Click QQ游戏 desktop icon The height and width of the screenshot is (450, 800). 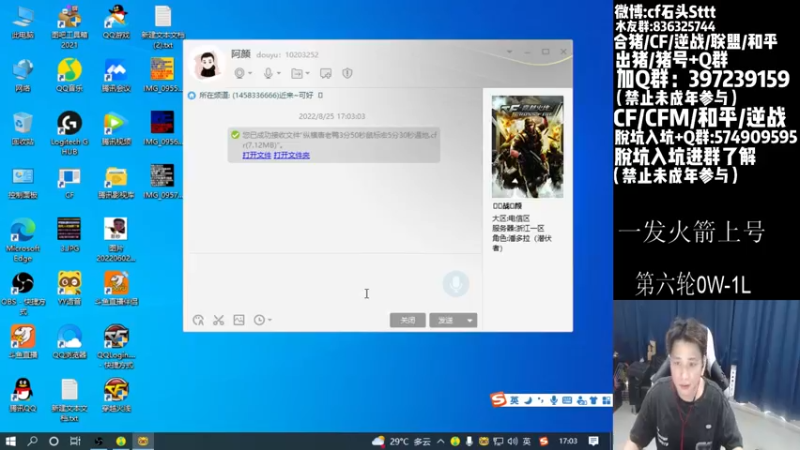pyautogui.click(x=116, y=23)
